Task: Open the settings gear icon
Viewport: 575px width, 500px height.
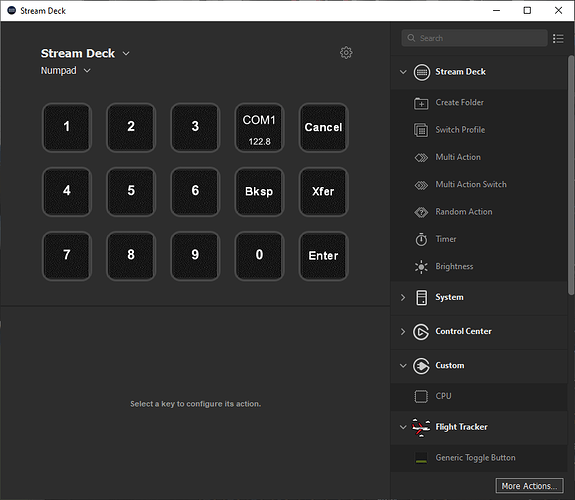Action: tap(346, 53)
